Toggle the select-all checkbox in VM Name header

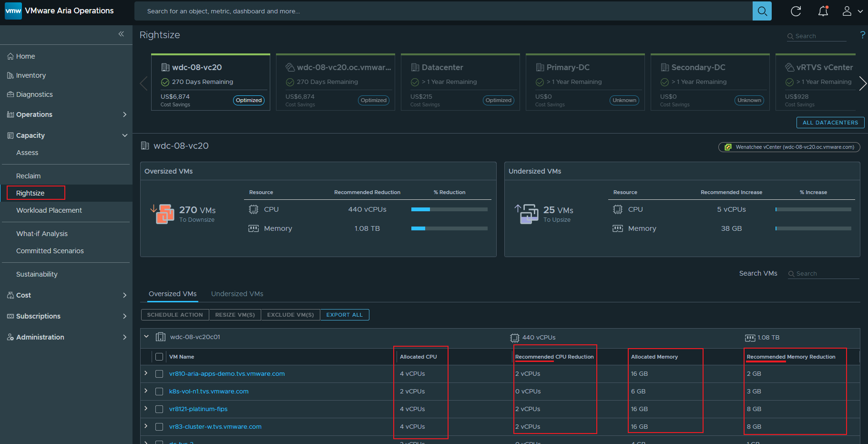(x=159, y=357)
